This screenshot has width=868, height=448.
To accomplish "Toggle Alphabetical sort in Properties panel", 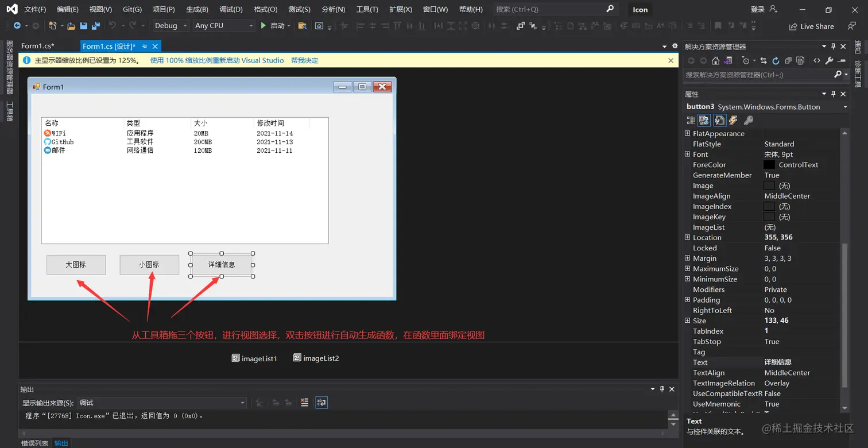I will pos(704,120).
